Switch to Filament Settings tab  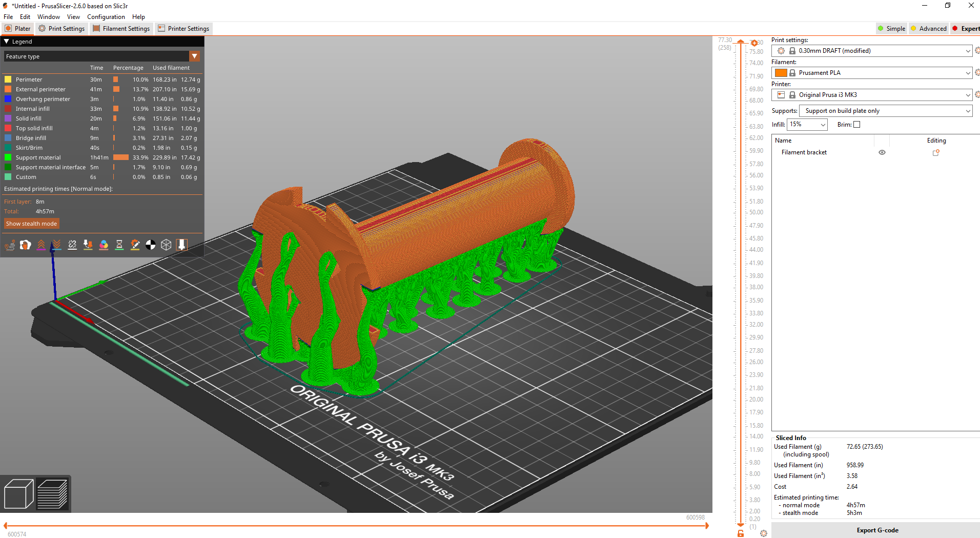121,29
